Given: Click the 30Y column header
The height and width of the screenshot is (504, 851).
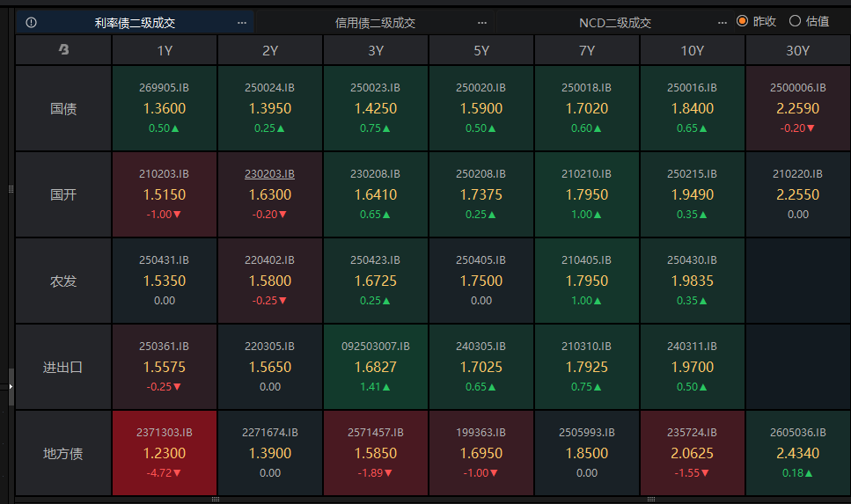Looking at the screenshot, I should 798,50.
